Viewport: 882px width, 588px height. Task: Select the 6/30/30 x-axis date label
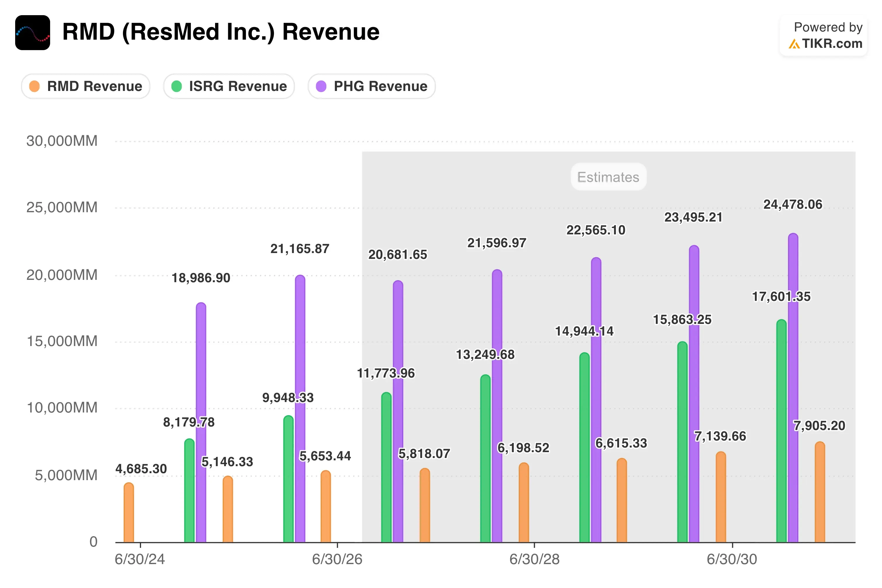coord(732,559)
